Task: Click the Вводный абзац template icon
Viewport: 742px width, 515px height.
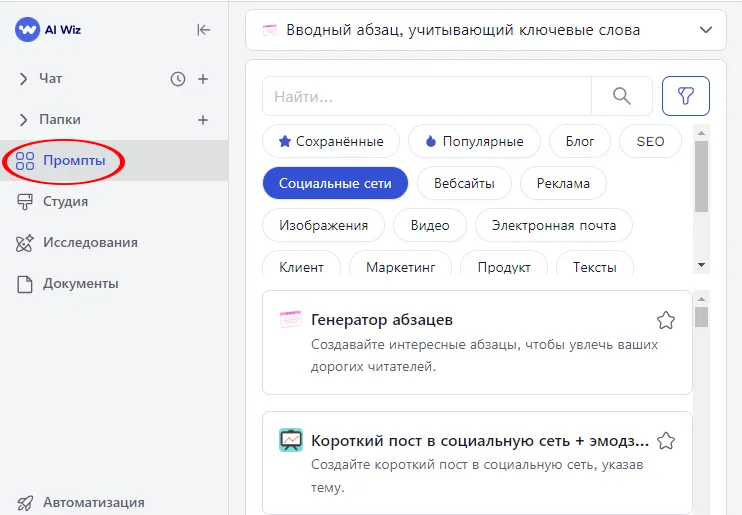Action: 270,30
